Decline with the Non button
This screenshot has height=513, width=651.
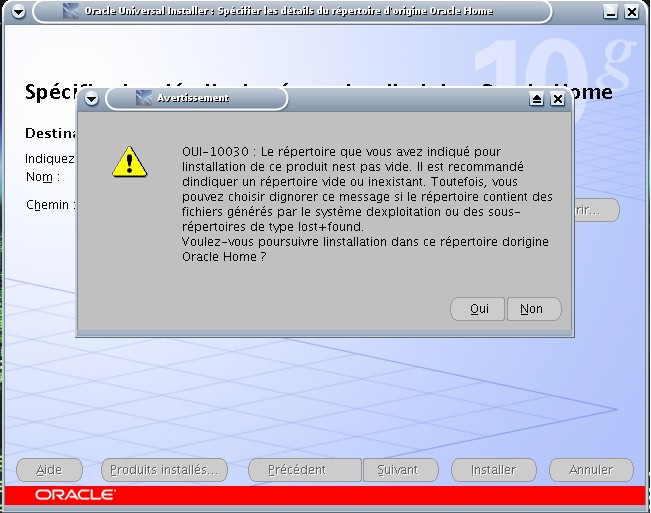tap(534, 309)
